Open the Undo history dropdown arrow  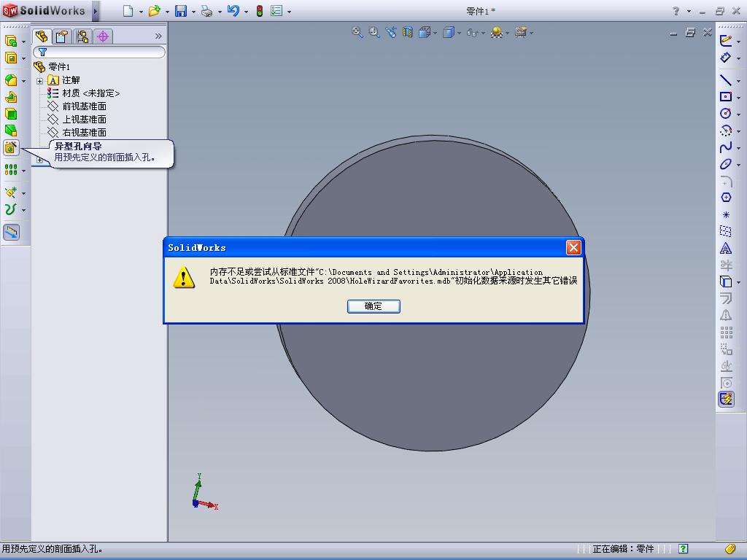click(246, 12)
